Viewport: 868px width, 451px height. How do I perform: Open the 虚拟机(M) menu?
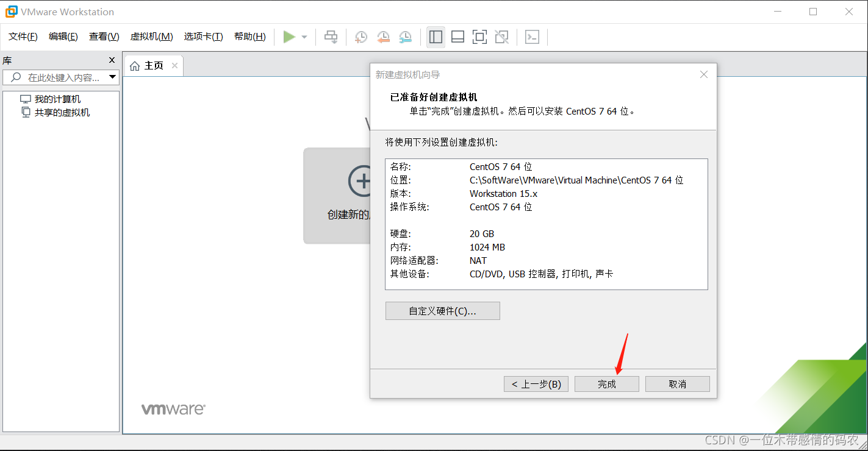coord(151,37)
